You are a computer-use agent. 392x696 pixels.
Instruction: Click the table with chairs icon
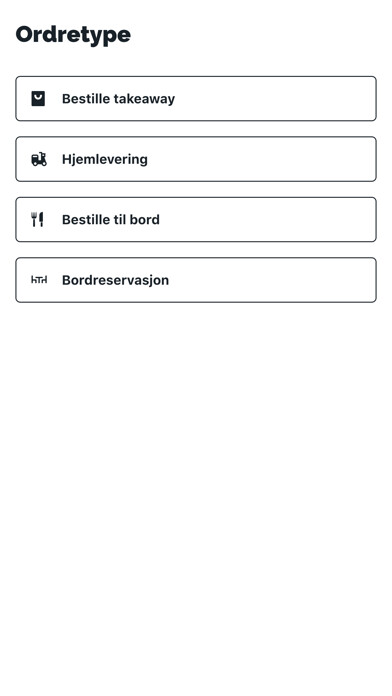39,280
